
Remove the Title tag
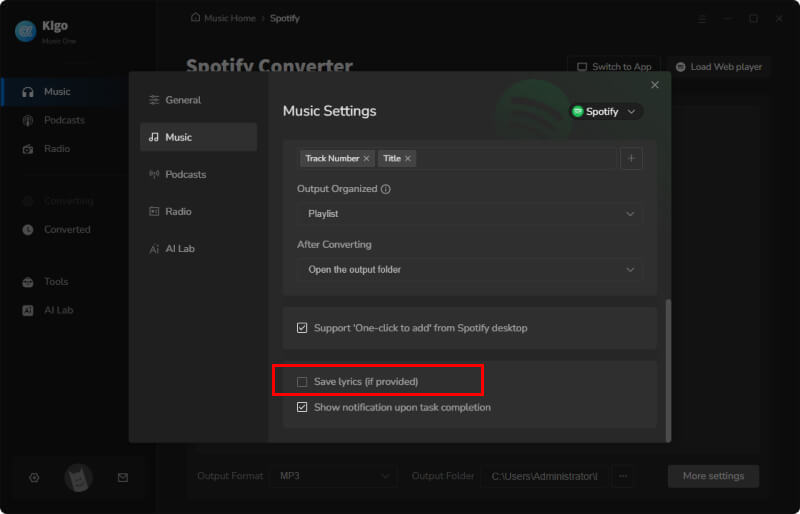tap(408, 159)
